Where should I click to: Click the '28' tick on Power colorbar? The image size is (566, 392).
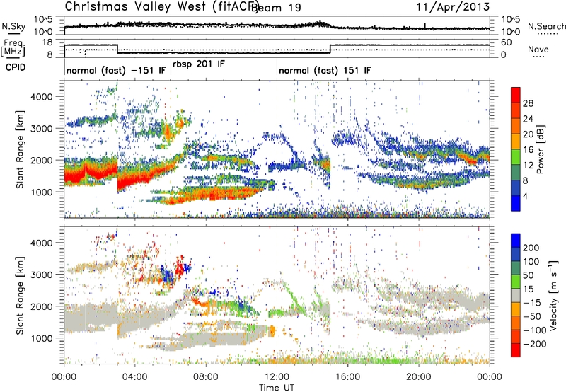(528, 103)
